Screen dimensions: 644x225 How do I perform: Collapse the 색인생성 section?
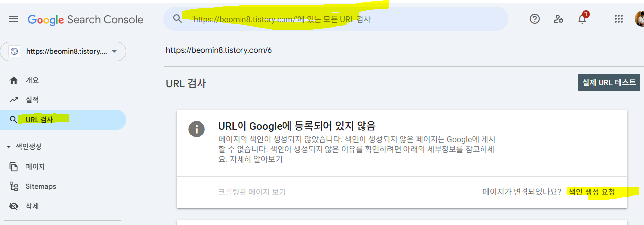[x=24, y=147]
